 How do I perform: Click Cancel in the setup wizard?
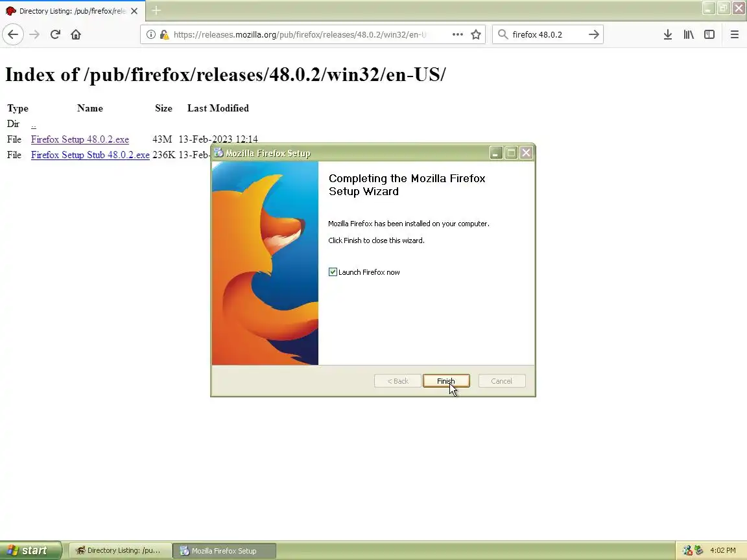(502, 381)
